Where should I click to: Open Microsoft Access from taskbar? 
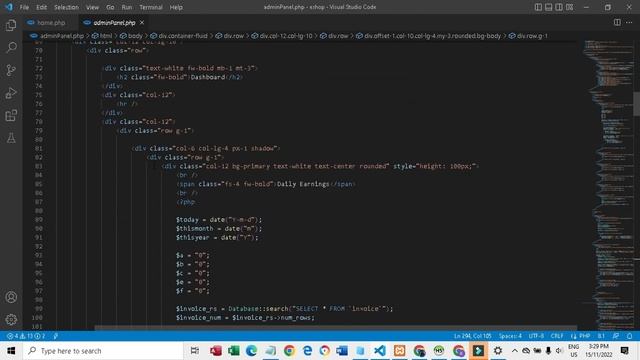(216, 351)
